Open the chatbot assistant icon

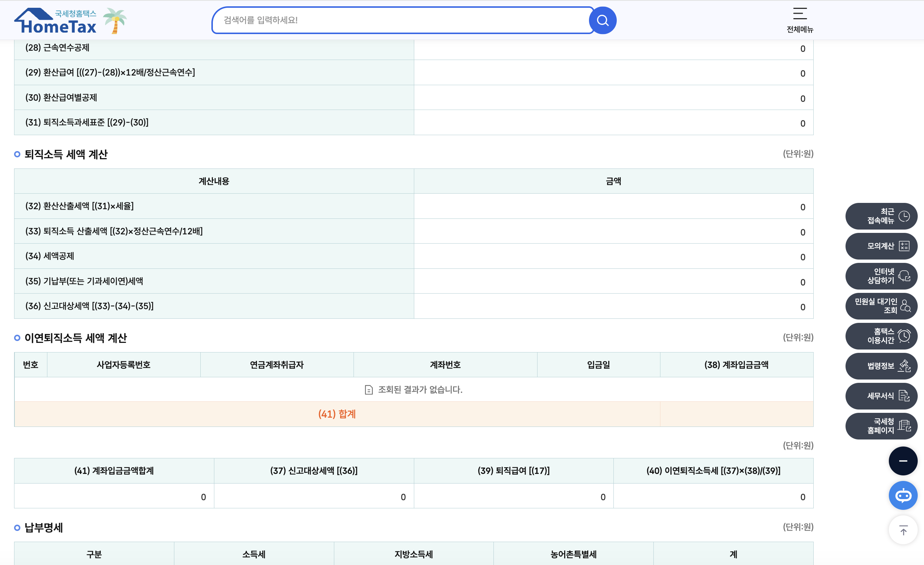[x=903, y=496]
